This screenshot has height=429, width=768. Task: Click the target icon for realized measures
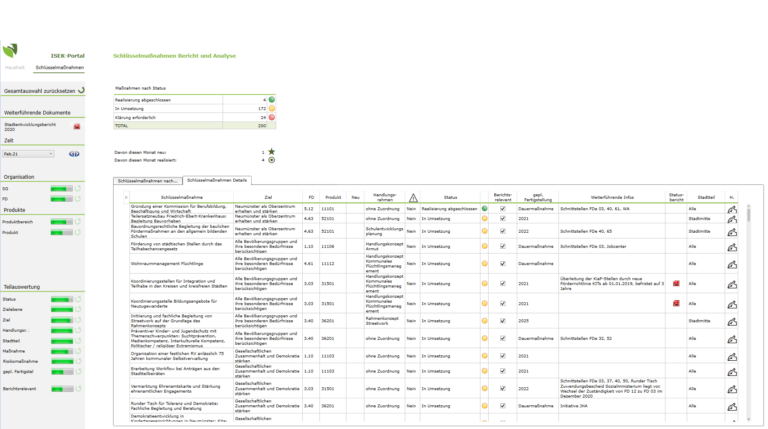271,160
